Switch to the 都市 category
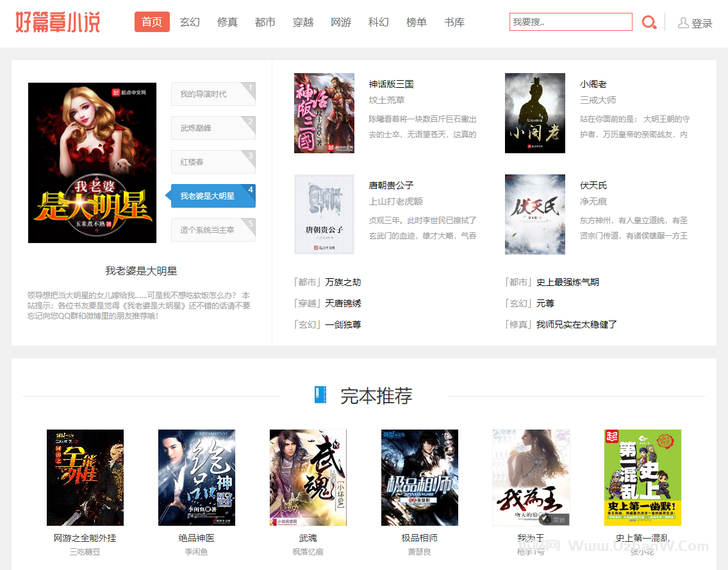This screenshot has width=728, height=570. (265, 22)
